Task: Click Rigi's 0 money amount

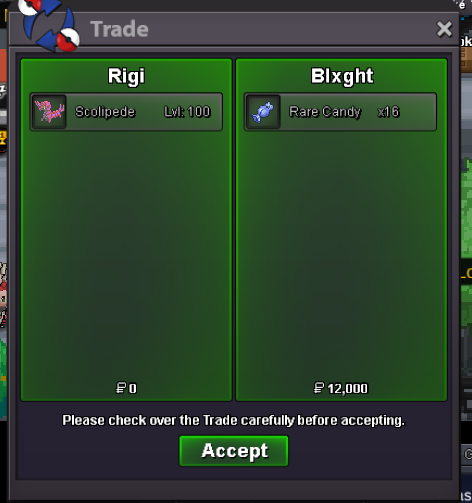Action: coord(133,388)
